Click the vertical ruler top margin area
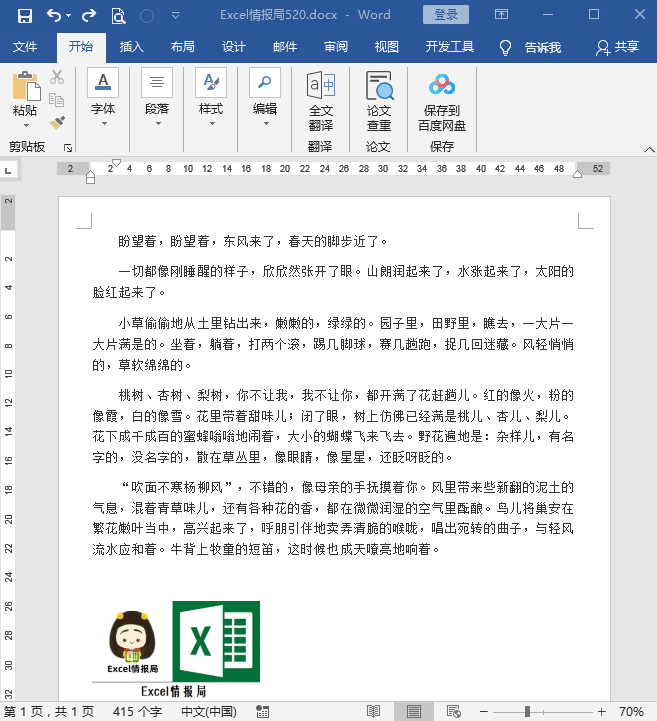This screenshot has width=657, height=721. 8,212
